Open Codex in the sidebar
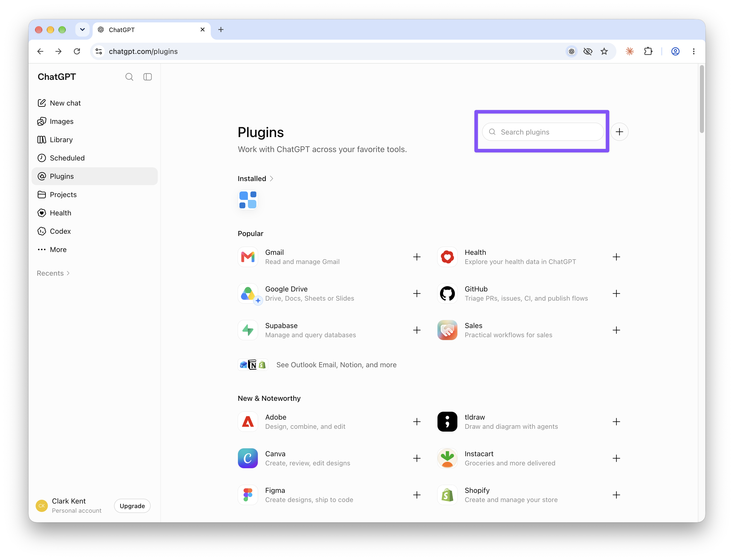 94,231
